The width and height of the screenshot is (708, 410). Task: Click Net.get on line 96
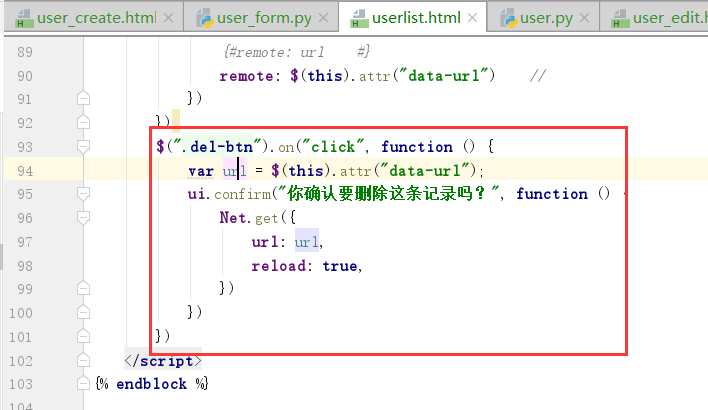(x=248, y=218)
